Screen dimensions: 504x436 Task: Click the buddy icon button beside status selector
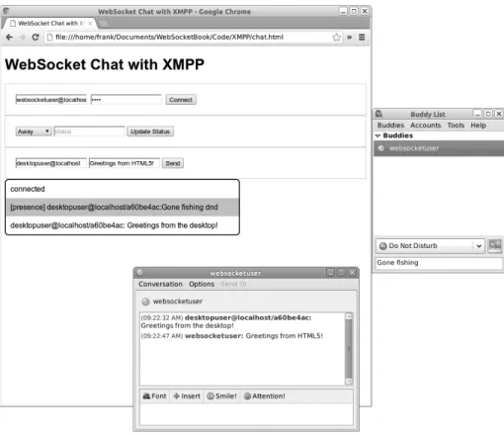495,246
